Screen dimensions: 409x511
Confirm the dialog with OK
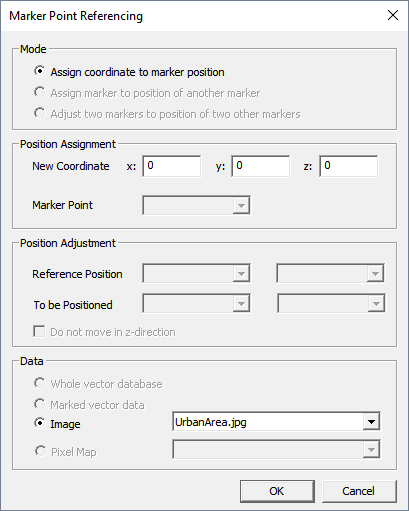click(x=277, y=491)
